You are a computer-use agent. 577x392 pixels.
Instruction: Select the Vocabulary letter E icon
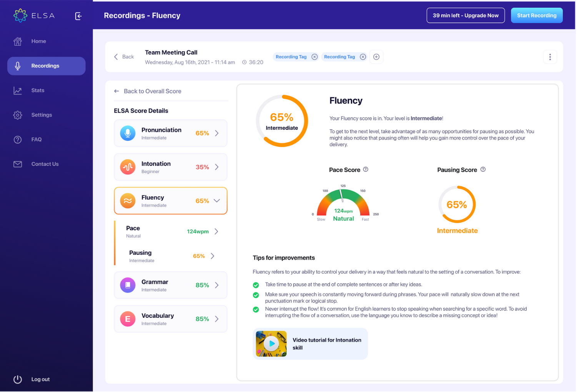[127, 319]
